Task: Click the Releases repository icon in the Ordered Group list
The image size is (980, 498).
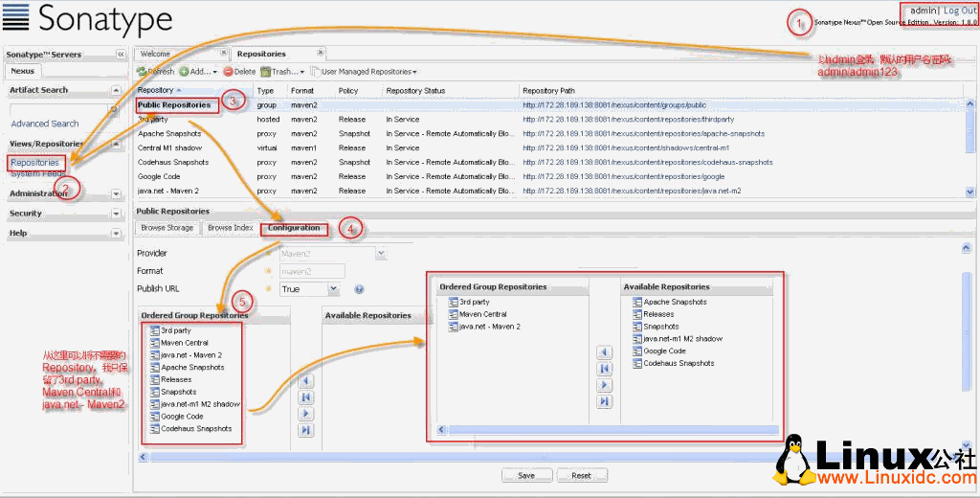Action: pos(154,380)
